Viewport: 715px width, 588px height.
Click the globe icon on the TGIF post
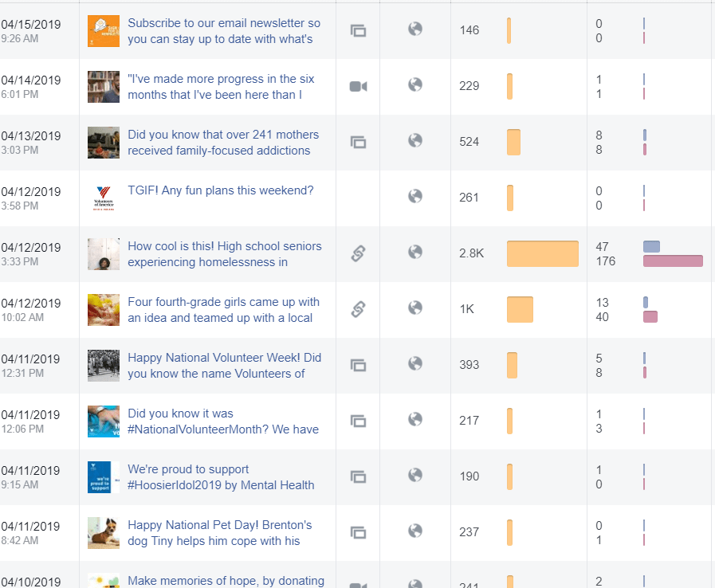[x=414, y=197]
